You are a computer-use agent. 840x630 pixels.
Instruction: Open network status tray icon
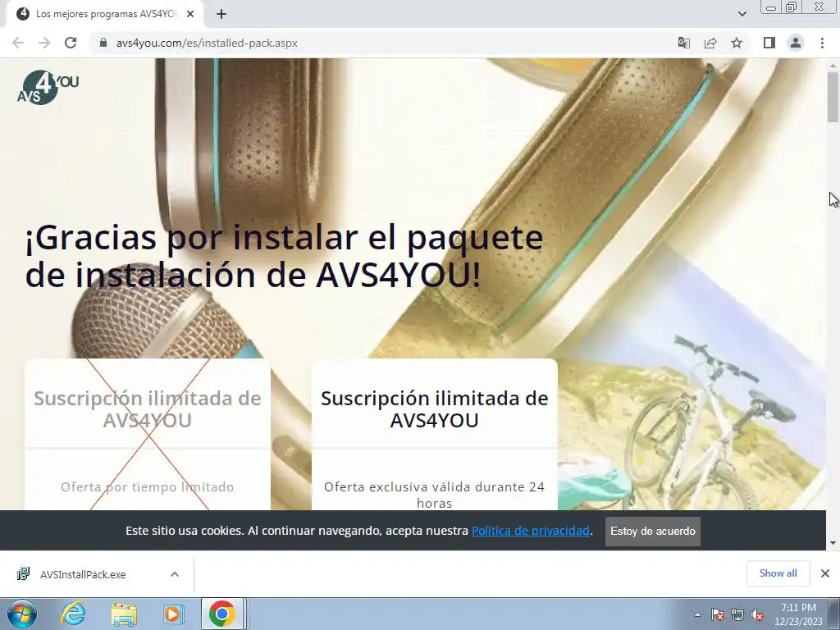[x=737, y=615]
